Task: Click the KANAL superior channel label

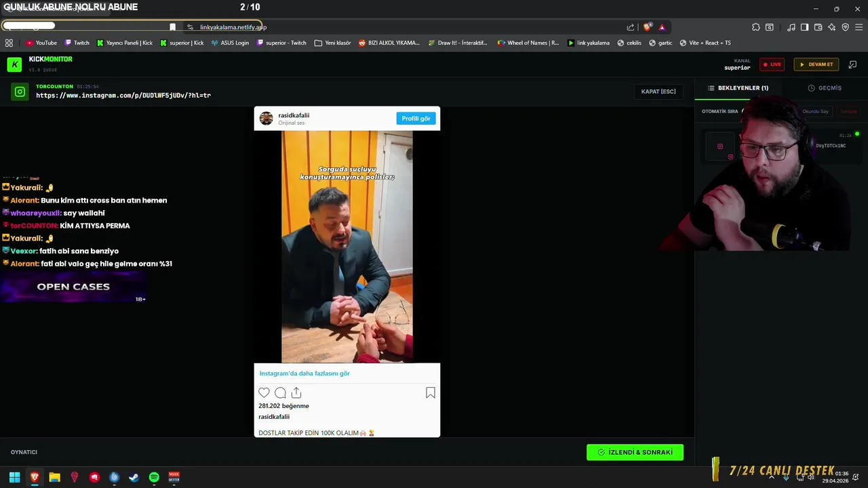Action: tap(737, 64)
